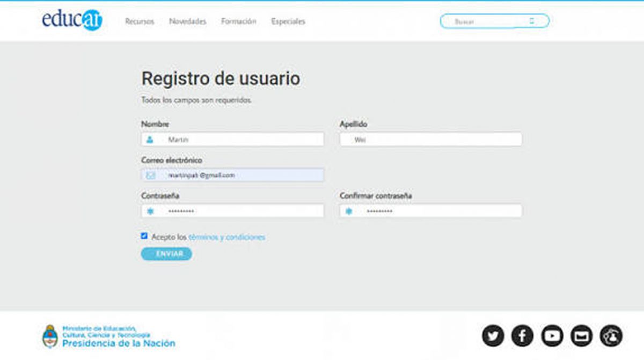The height and width of the screenshot is (360, 644).
Task: Focus the Buscar search field
Action: [x=495, y=21]
